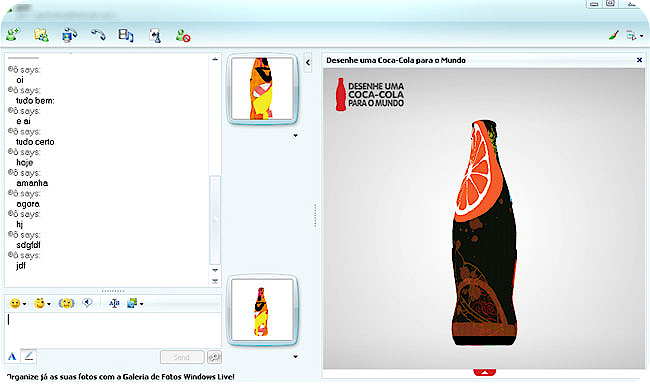Open the background picture icon
This screenshot has width=650, height=387.
(x=132, y=303)
